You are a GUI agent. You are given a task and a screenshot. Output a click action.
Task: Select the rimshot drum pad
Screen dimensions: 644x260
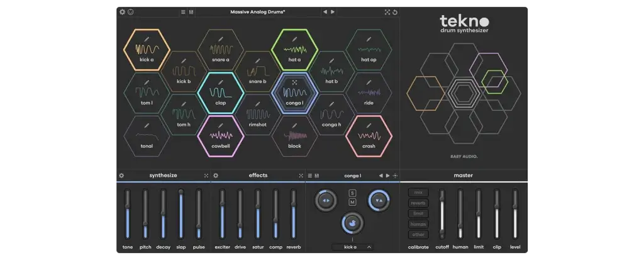257,115
